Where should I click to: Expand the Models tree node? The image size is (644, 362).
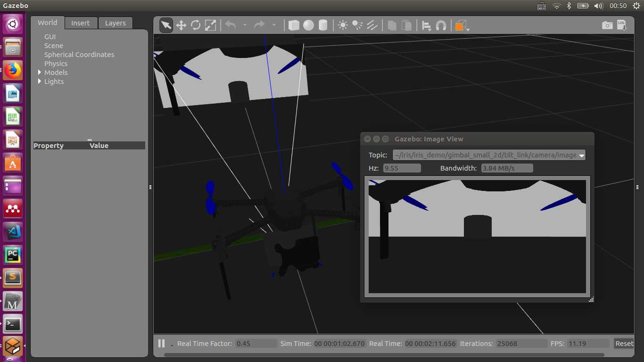pyautogui.click(x=40, y=73)
